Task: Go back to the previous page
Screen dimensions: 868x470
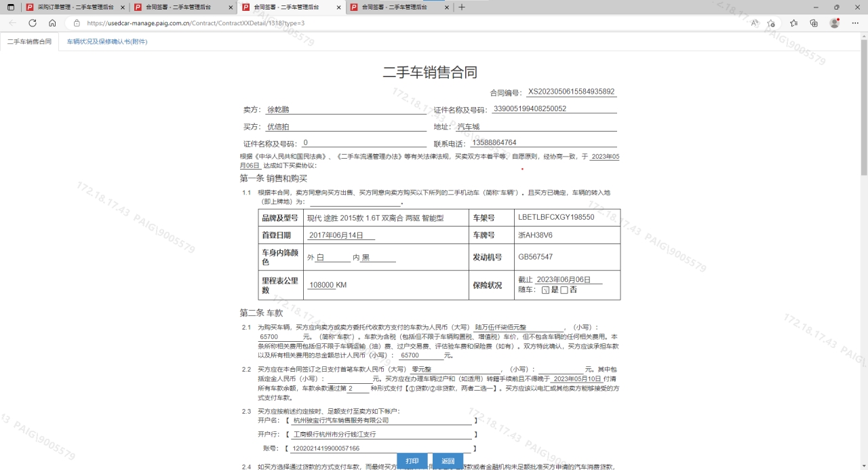Action: pyautogui.click(x=12, y=22)
